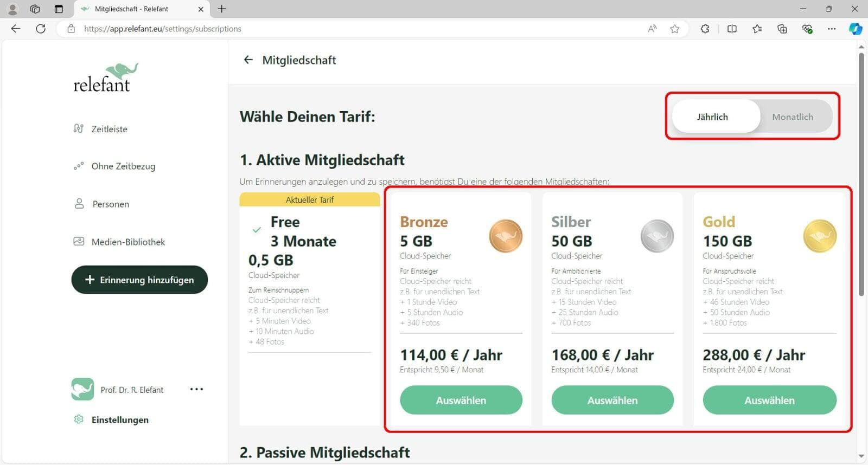Open the browser Settings and more menu
This screenshot has width=868, height=465.
[x=832, y=29]
